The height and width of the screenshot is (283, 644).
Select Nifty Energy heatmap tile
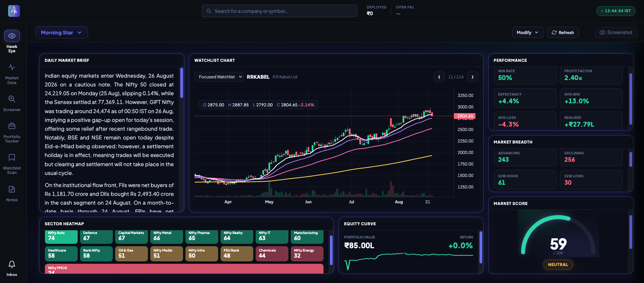[307, 254]
